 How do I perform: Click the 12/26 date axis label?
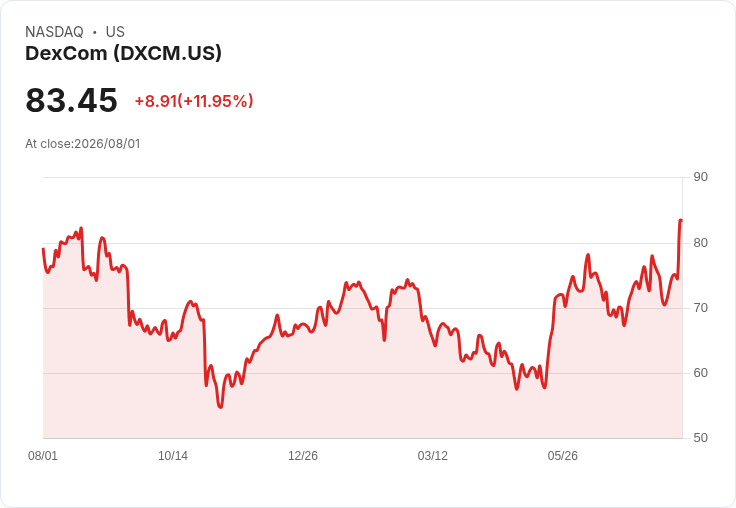click(x=303, y=456)
